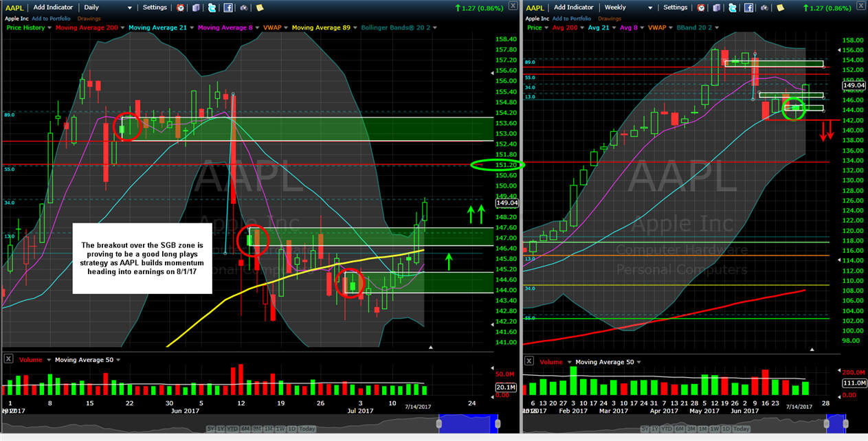Click the 111.0M volume label in Weekly panel

[x=853, y=383]
